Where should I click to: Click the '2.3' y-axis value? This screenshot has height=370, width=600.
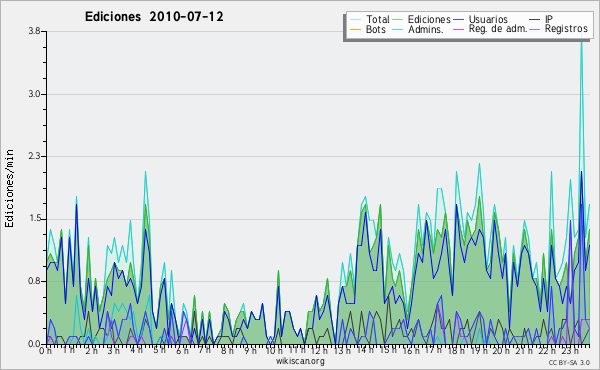point(34,156)
